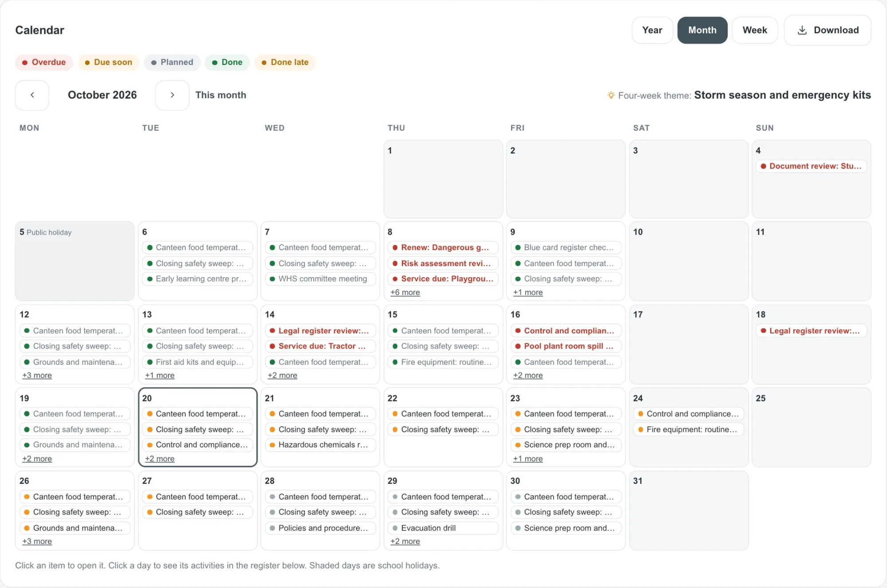This screenshot has height=588, width=887.
Task: Open Service due: Playgrou... item on October 8
Action: point(443,279)
